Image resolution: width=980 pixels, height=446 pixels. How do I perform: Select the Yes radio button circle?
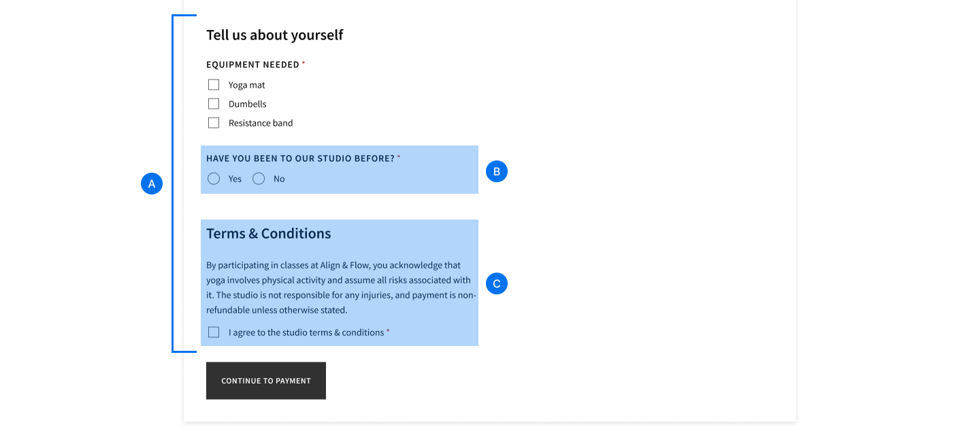(x=214, y=179)
